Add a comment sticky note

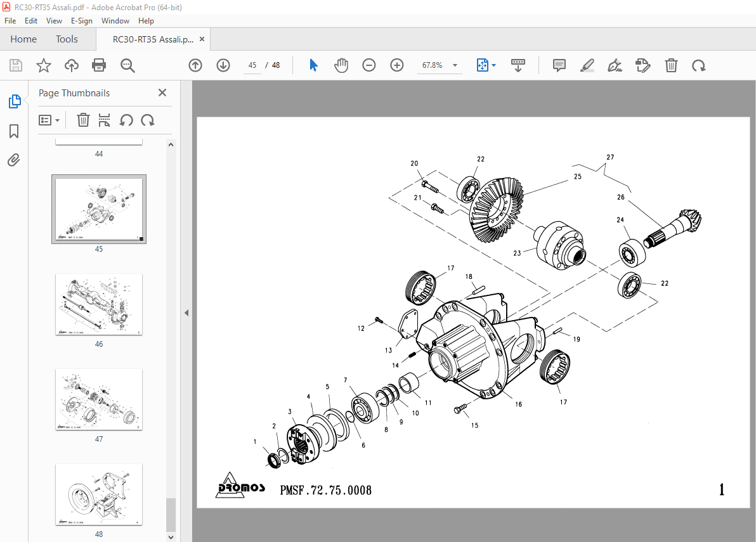click(x=559, y=65)
